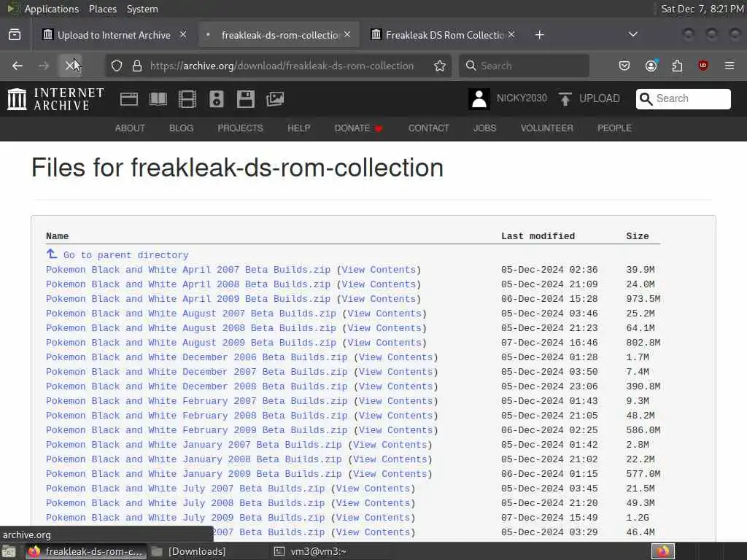This screenshot has height=560, width=747.
Task: Download January 2007 Beta Builds.zip
Action: click(x=193, y=445)
